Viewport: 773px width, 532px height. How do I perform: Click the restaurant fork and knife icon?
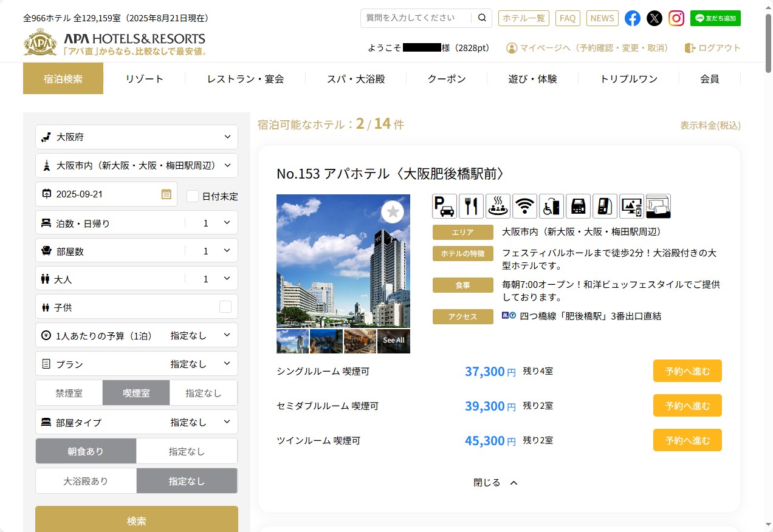pos(471,206)
